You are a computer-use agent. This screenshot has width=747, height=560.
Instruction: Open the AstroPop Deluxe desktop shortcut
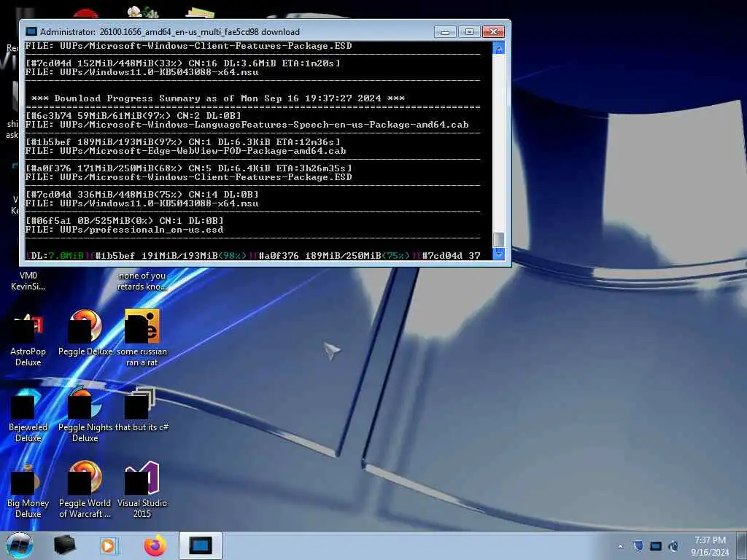28,340
